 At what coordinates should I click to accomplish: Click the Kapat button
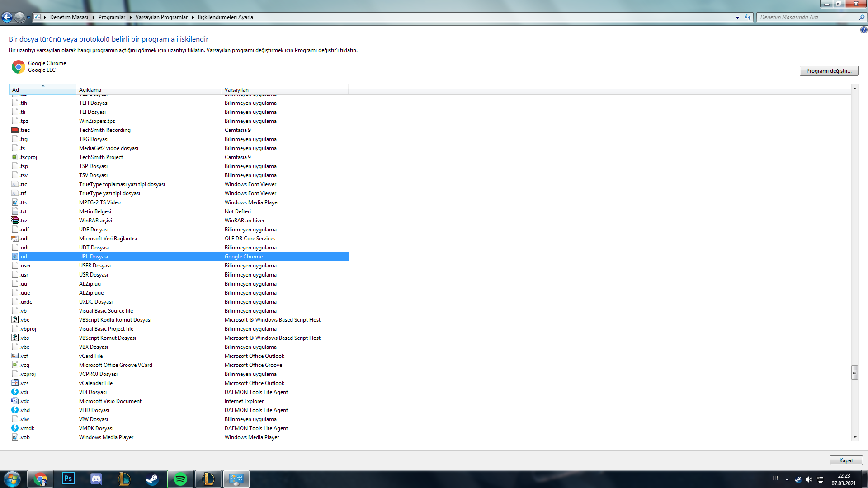tap(846, 460)
